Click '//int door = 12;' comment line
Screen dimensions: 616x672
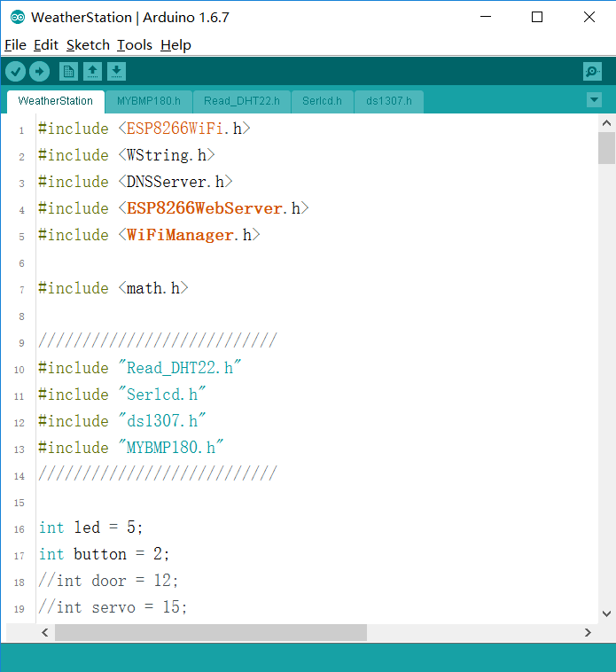(108, 581)
